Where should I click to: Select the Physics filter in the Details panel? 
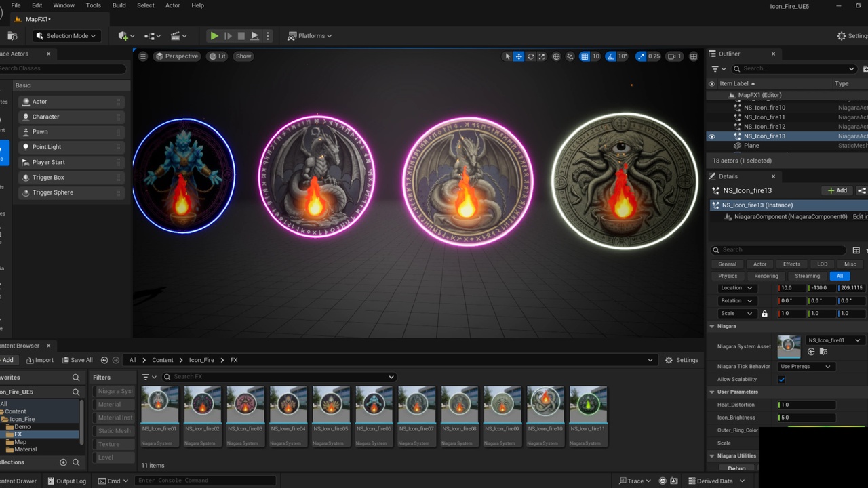click(728, 276)
